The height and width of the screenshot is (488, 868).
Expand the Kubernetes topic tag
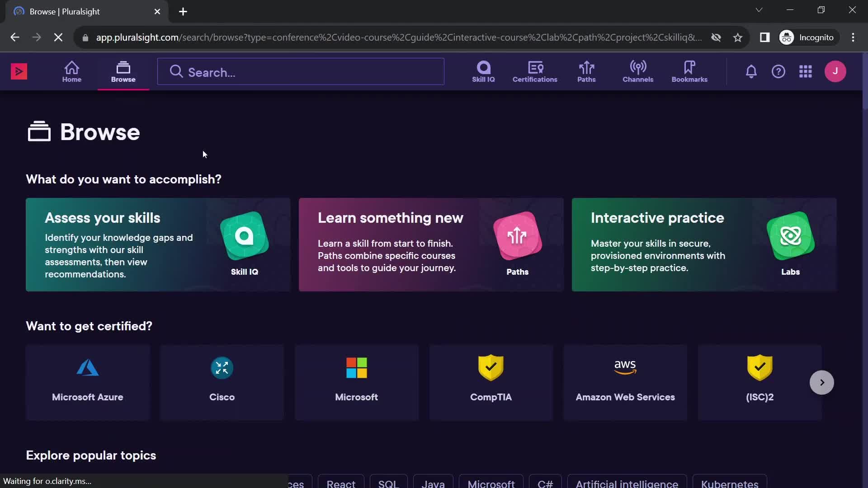[730, 483]
